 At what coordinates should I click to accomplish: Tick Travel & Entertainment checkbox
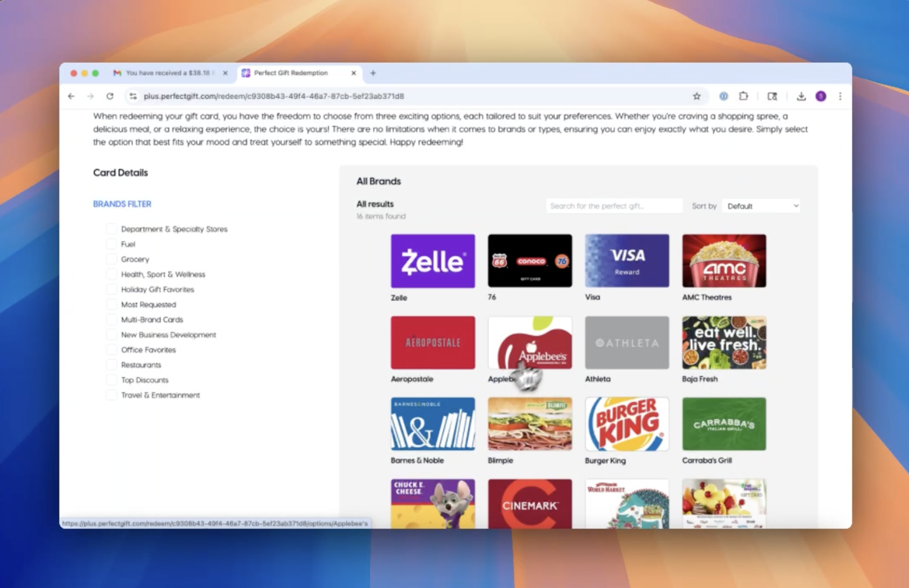coord(111,395)
